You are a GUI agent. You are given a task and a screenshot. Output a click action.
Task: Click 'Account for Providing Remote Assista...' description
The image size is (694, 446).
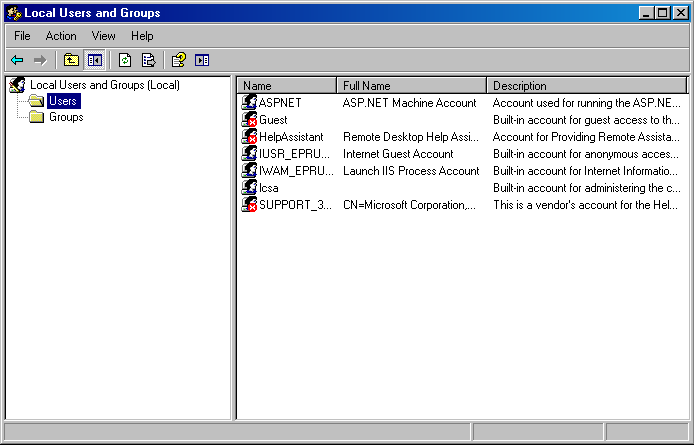pos(586,137)
